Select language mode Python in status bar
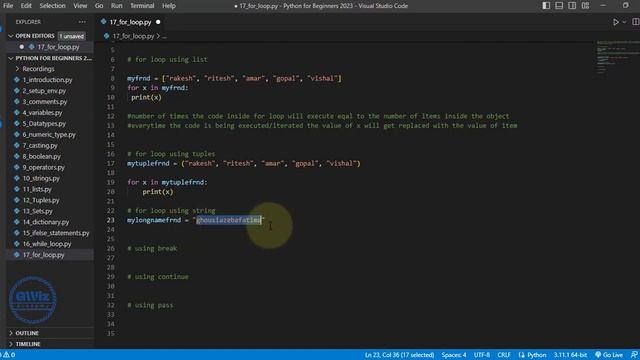Viewport: 640px width, 360px height. tap(536, 355)
